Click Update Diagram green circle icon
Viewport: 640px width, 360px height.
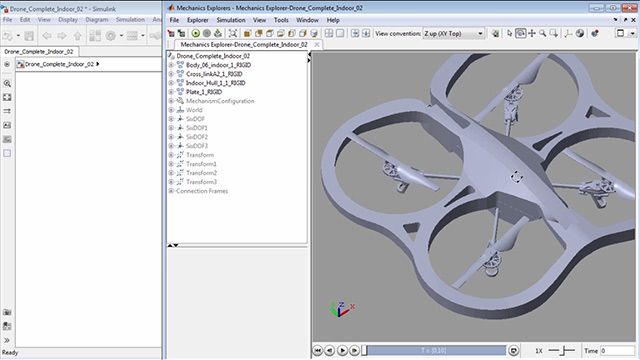[x=196, y=33]
